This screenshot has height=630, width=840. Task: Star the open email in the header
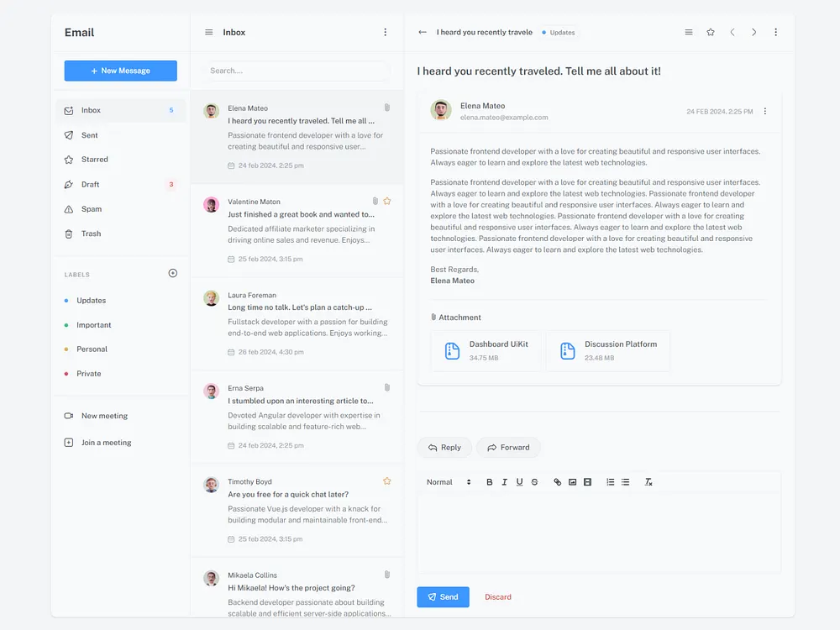click(x=710, y=32)
